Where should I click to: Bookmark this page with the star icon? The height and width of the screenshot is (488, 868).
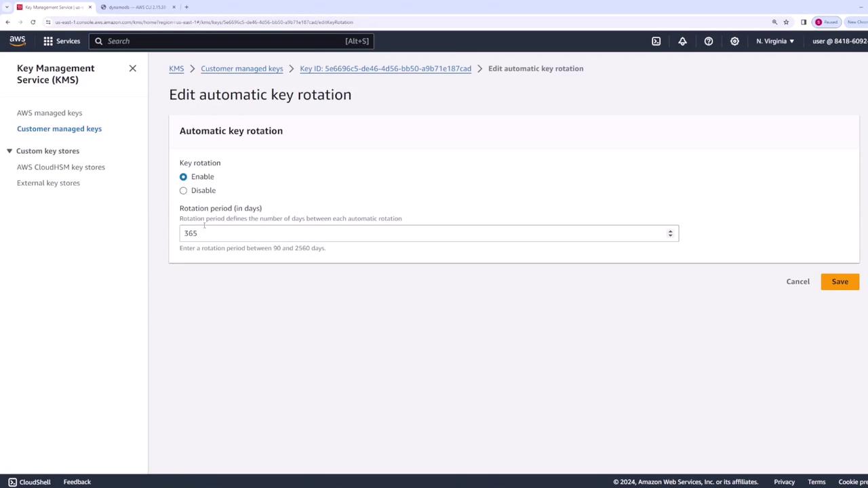point(786,22)
